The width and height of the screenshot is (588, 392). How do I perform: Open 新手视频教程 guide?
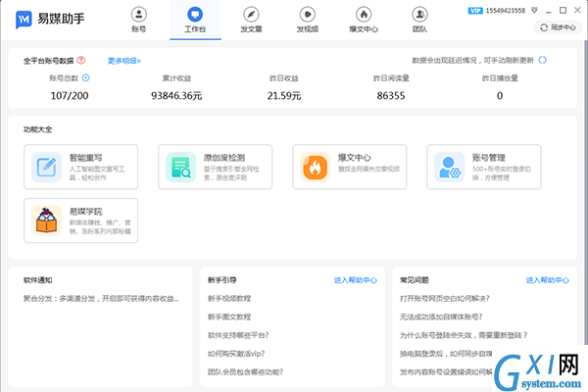point(229,299)
